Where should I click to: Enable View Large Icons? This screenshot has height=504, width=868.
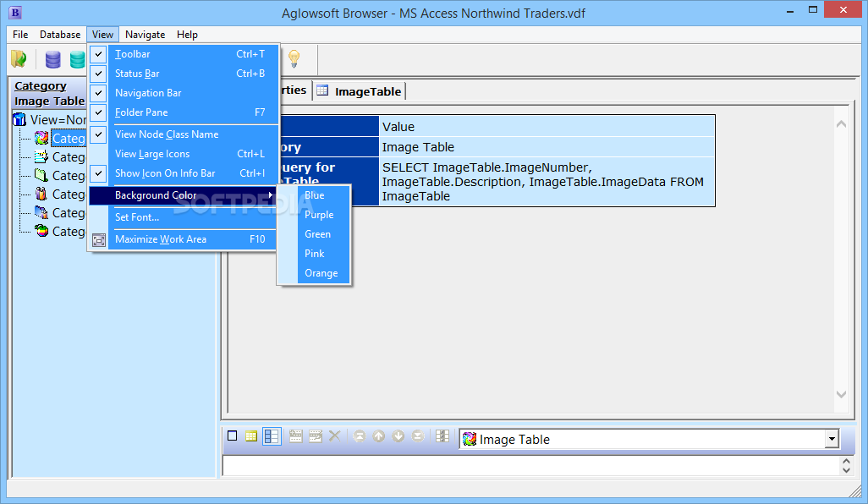183,154
